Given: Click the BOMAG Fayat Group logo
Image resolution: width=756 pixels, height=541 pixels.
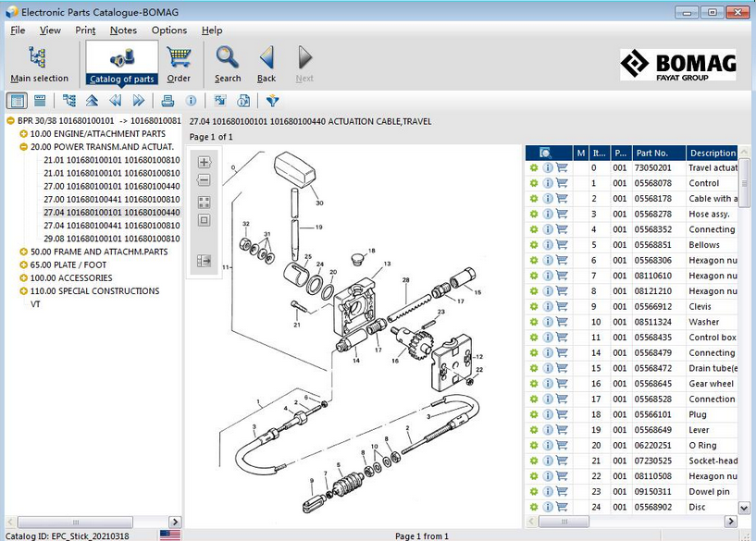Looking at the screenshot, I should click(678, 65).
